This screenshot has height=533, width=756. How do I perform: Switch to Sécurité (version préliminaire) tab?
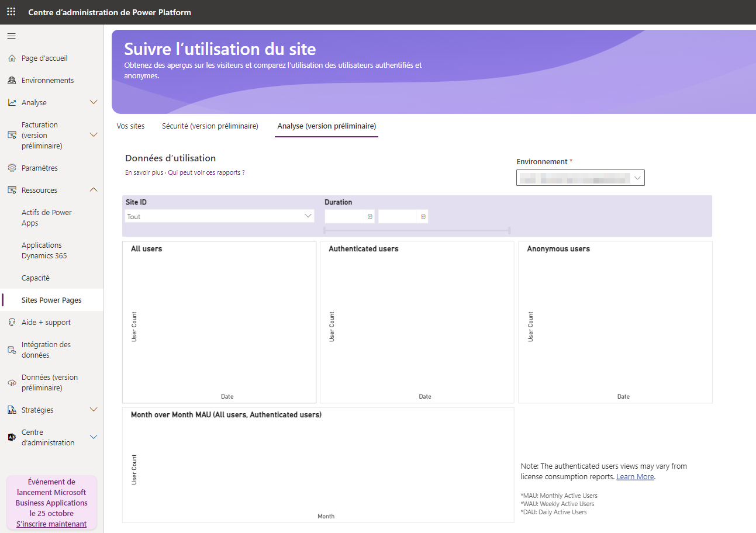(210, 126)
